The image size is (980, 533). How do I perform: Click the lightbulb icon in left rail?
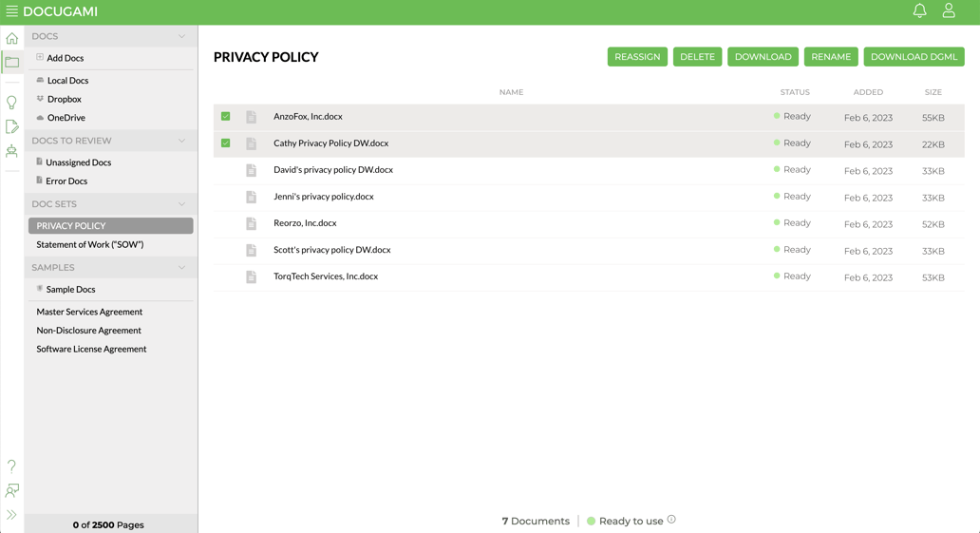(11, 103)
